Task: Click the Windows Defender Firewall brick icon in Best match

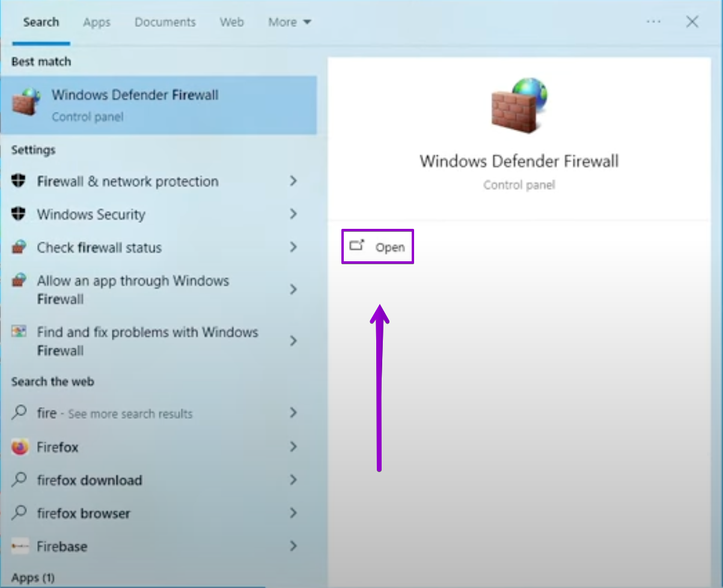Action: tap(25, 103)
